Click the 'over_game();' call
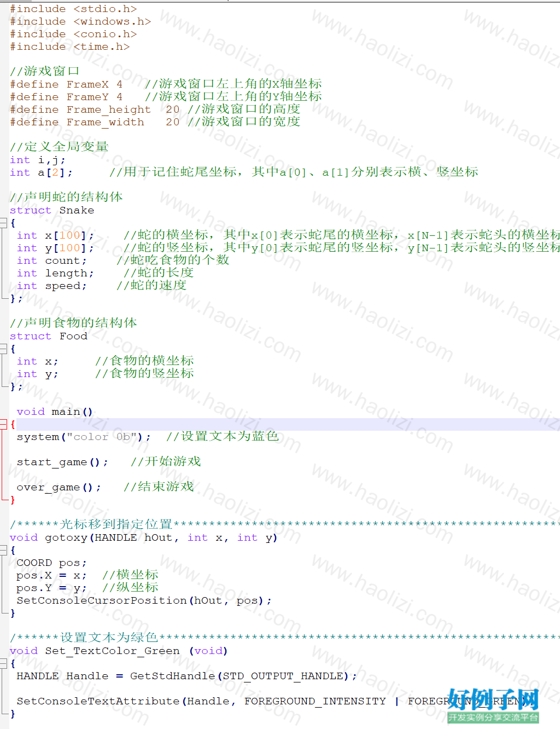560x729 pixels. [x=59, y=487]
